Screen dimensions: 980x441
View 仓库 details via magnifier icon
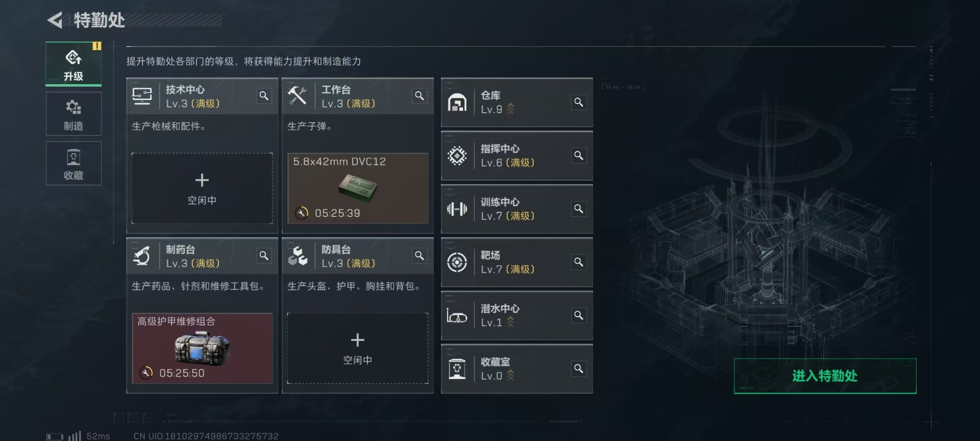tap(579, 102)
